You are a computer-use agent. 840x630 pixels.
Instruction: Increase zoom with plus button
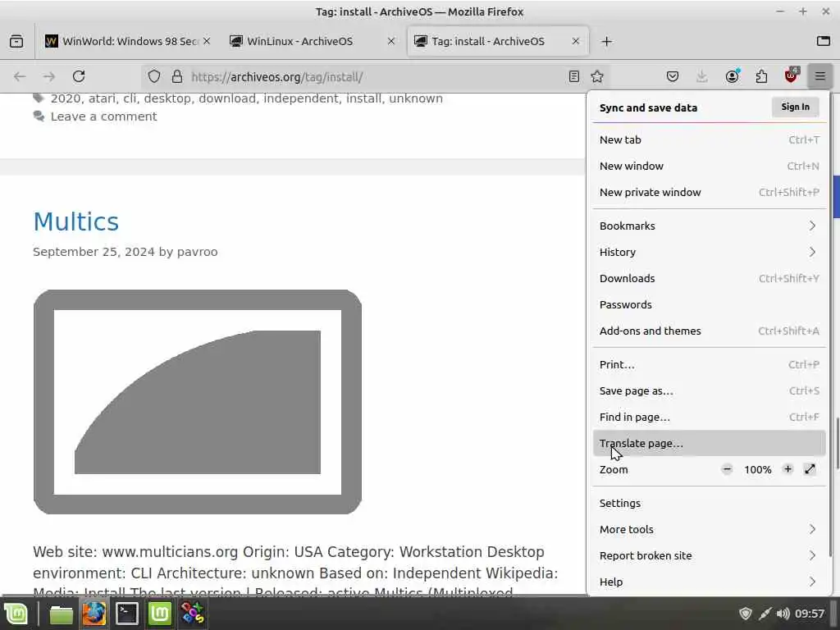tap(787, 469)
